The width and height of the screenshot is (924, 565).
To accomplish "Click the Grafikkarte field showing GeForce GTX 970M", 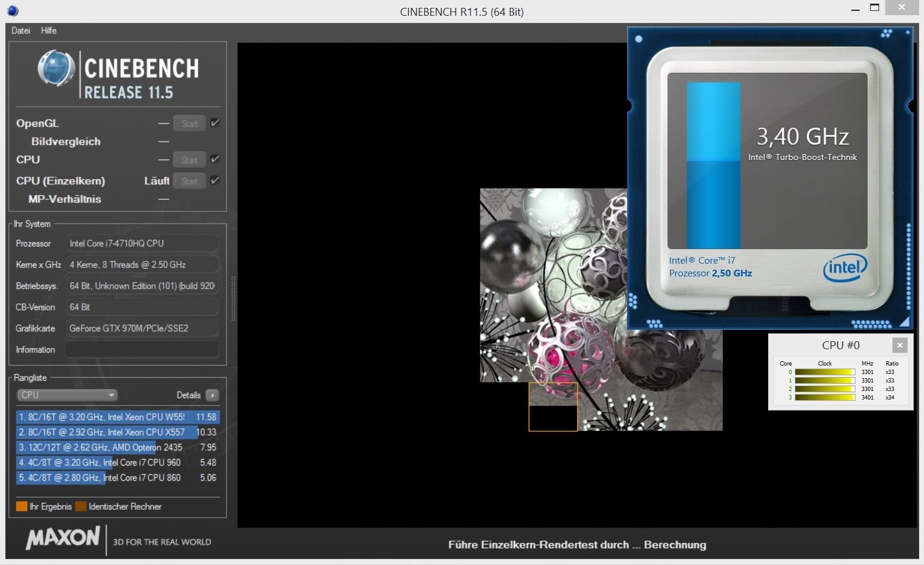I will pyautogui.click(x=142, y=329).
